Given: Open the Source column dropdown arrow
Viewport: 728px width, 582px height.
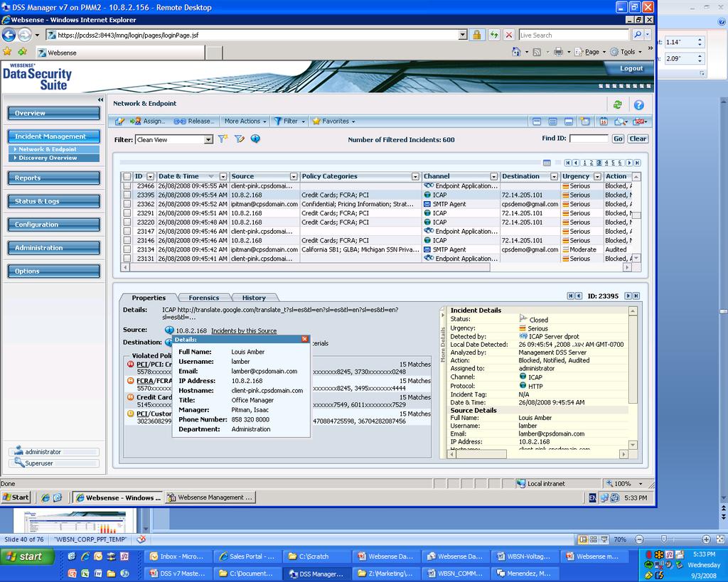Looking at the screenshot, I should click(294, 176).
